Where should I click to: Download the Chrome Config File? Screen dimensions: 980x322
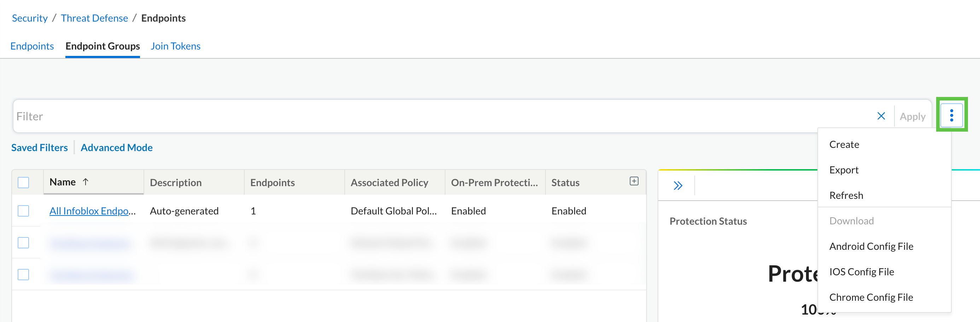[x=871, y=298]
